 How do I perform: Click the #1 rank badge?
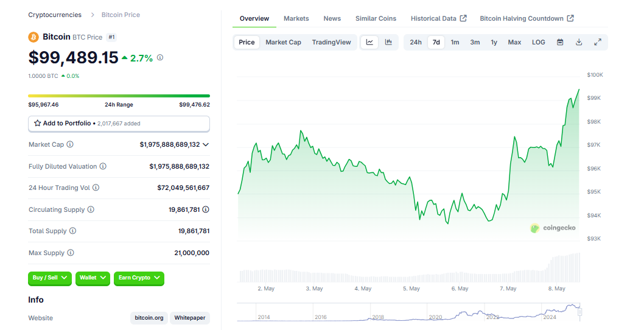(x=111, y=37)
